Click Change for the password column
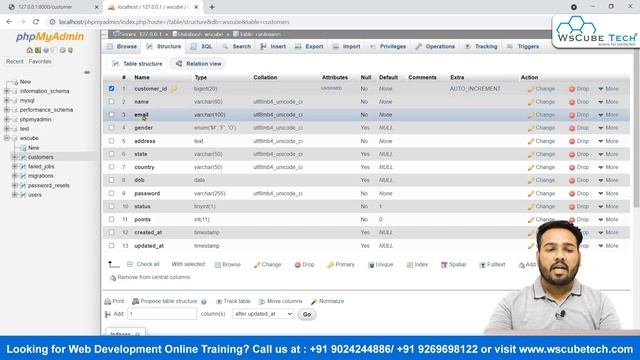640x360 pixels. coord(541,193)
